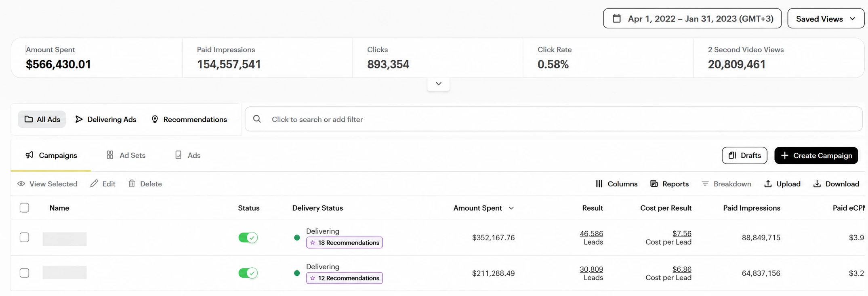Screen dimensions: 868x296
Task: Click the Breakdown filter icon
Action: 705,184
